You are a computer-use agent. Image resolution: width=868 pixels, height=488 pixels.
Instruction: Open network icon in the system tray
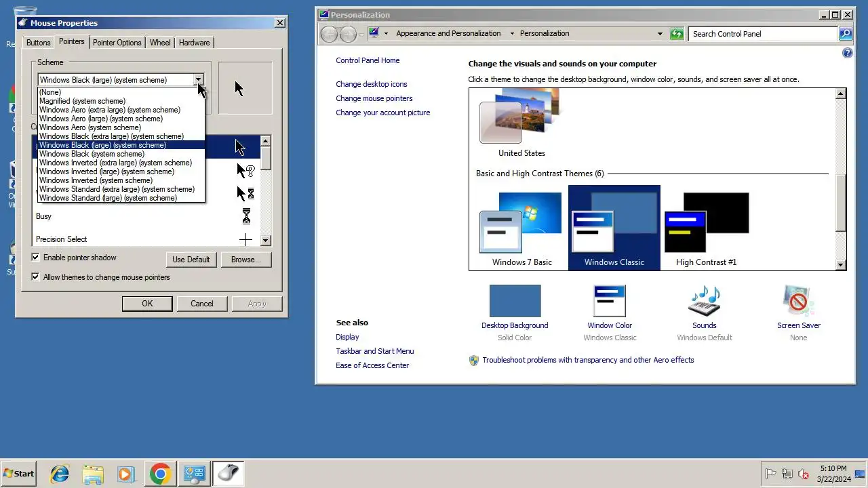click(x=787, y=474)
